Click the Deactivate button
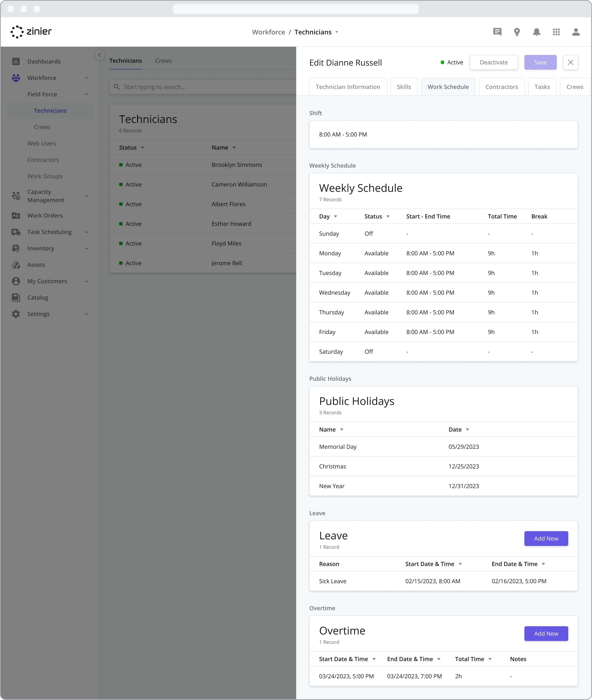 click(x=493, y=62)
